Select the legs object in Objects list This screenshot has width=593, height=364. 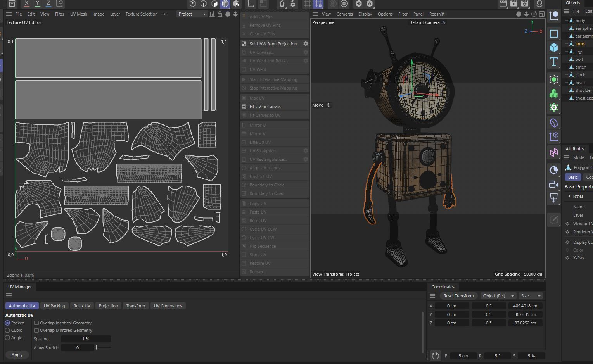[579, 52]
